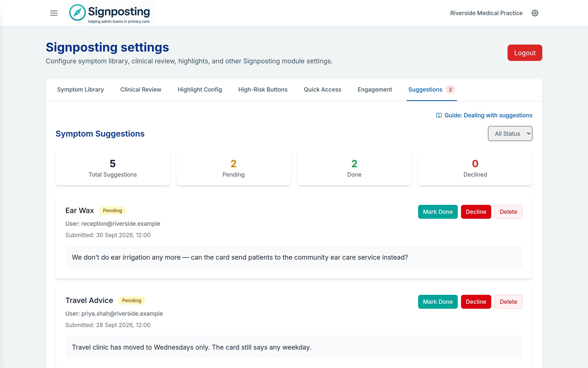Click the Symptom Suggestions heading
The height and width of the screenshot is (368, 588).
[100, 134]
